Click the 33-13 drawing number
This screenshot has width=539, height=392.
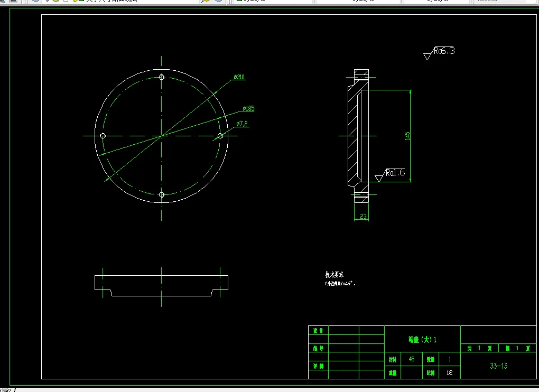click(498, 366)
